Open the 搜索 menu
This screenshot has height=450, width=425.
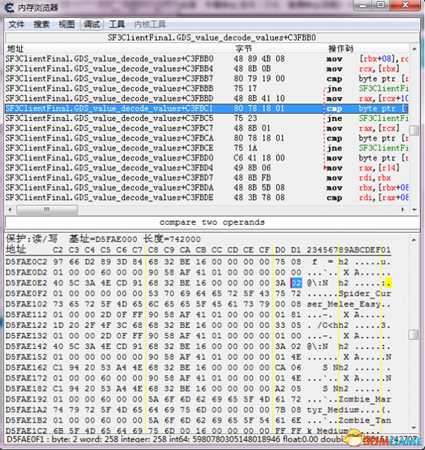(x=41, y=24)
